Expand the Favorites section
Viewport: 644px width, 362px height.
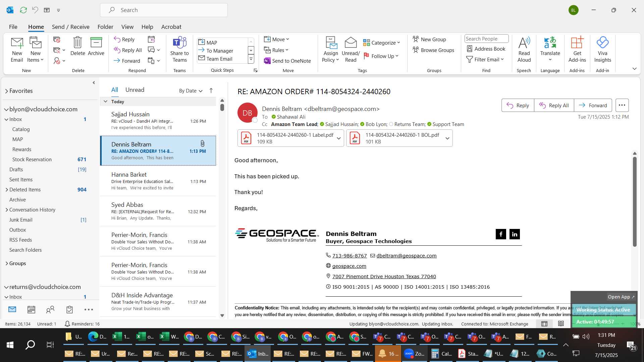click(6, 91)
